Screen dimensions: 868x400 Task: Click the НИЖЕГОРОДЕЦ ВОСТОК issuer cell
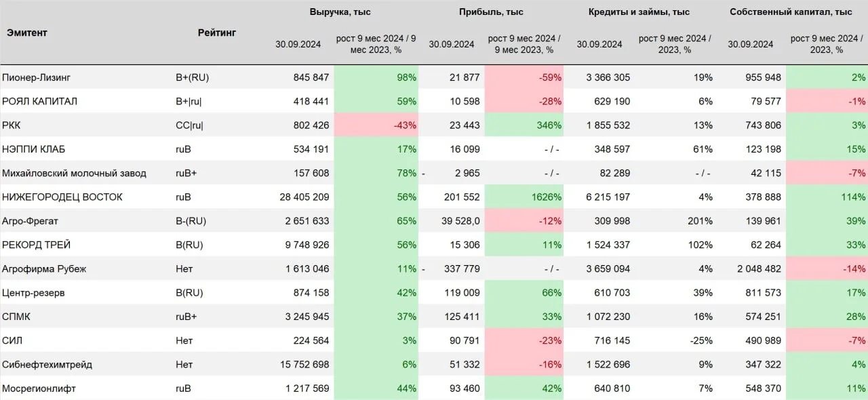click(x=62, y=197)
